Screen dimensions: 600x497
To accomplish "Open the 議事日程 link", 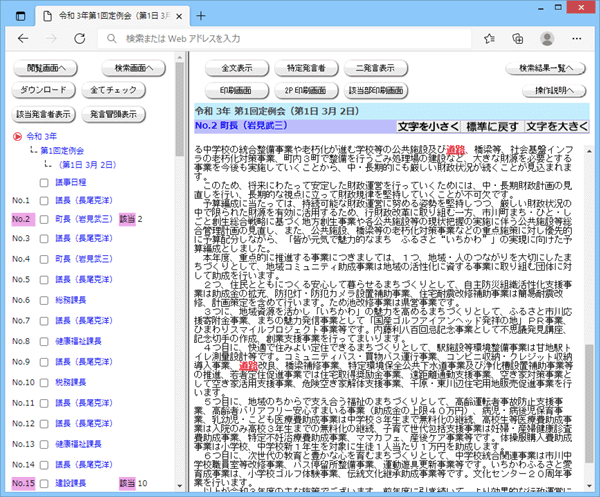I will 71,183.
